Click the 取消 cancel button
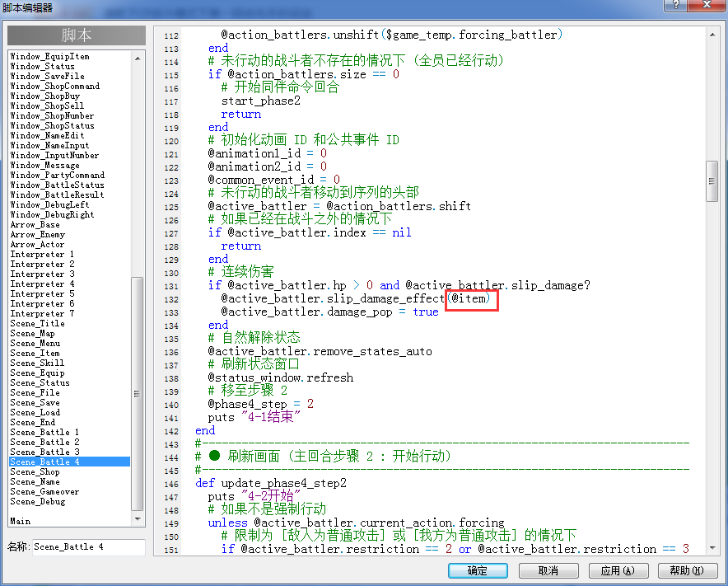 548,570
